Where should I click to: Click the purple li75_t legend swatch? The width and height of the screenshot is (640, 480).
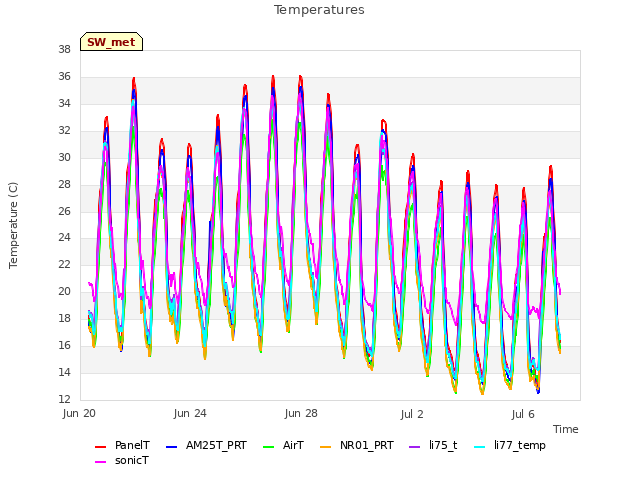tap(415, 446)
